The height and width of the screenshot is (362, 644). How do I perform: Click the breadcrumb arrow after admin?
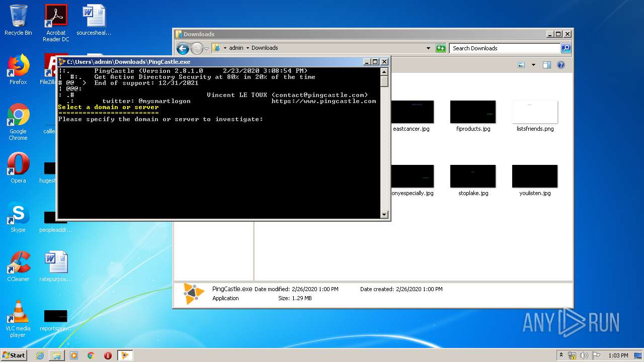(x=248, y=48)
